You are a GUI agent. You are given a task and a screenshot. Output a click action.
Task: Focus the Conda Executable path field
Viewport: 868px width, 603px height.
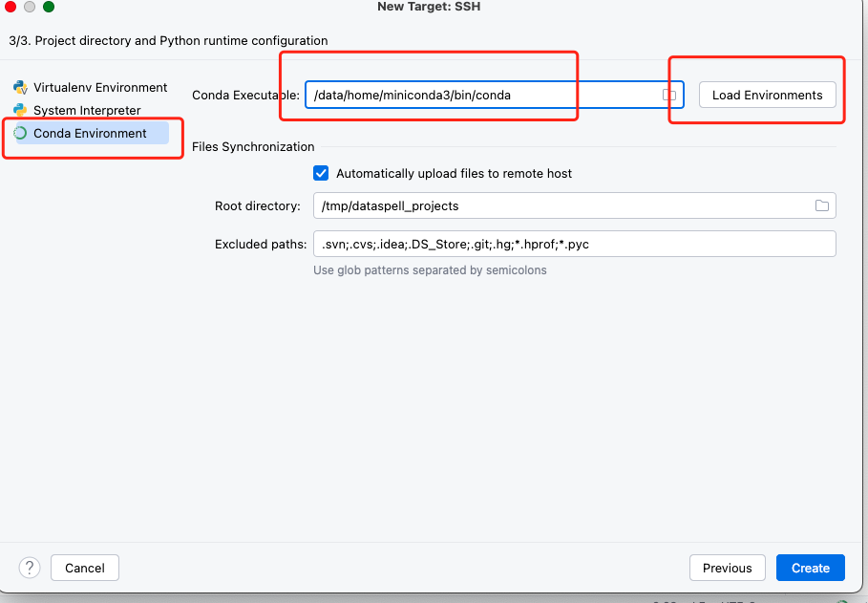[x=495, y=95]
